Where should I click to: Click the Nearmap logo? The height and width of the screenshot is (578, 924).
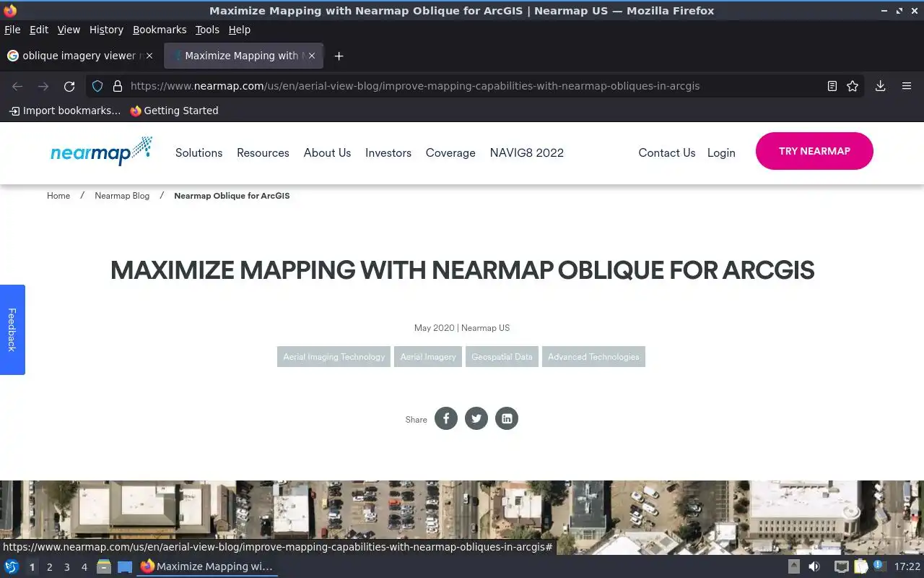(x=101, y=150)
